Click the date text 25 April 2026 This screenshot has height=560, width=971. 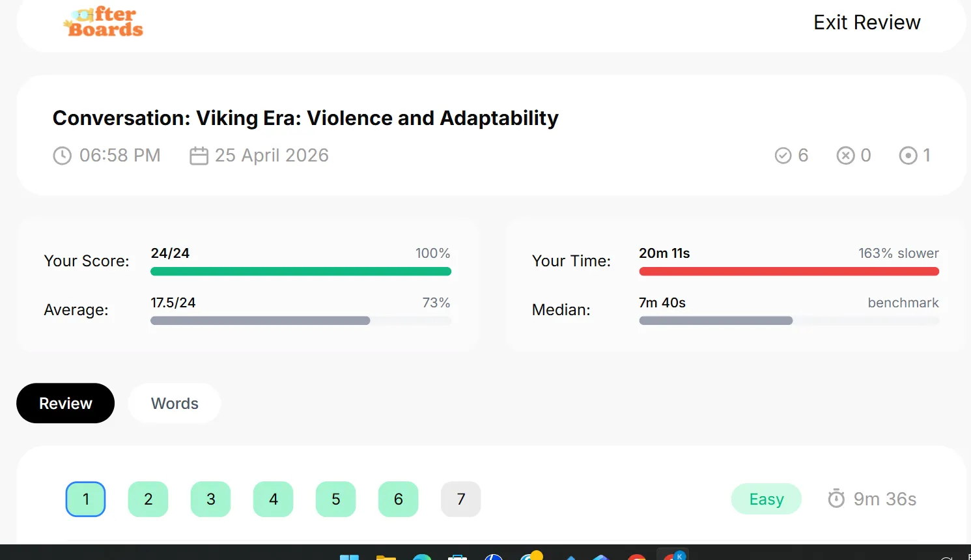pyautogui.click(x=272, y=156)
